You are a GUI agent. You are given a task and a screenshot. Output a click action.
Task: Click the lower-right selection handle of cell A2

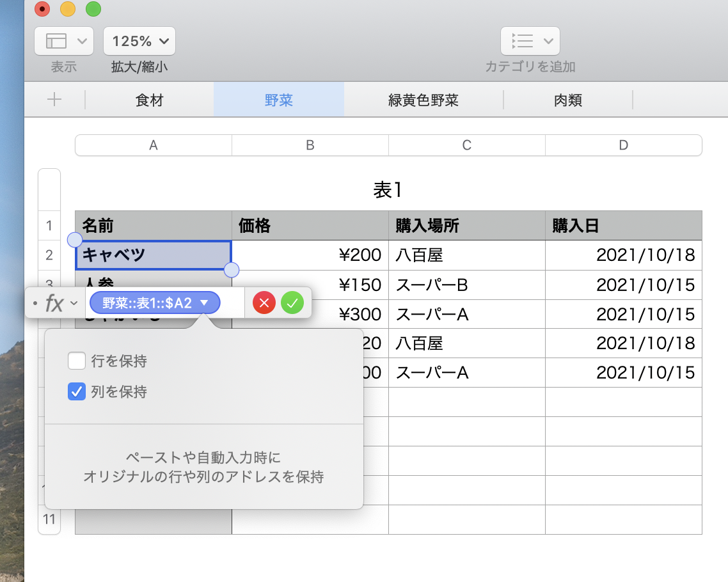click(232, 270)
